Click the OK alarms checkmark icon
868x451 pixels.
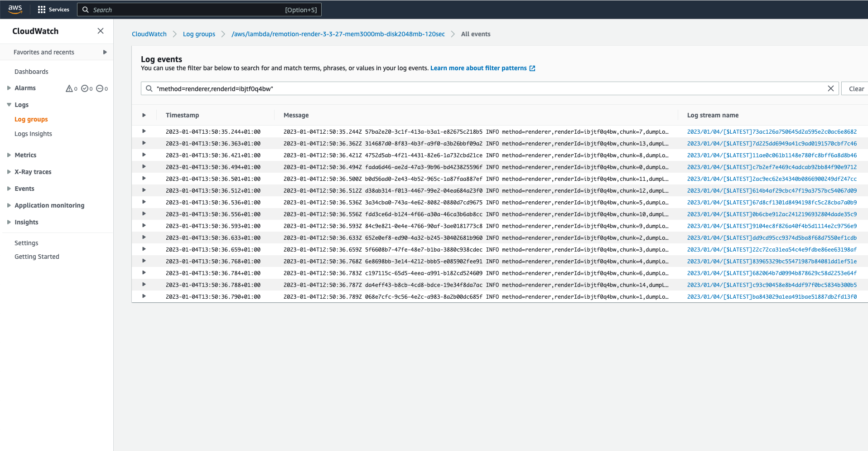coord(85,88)
